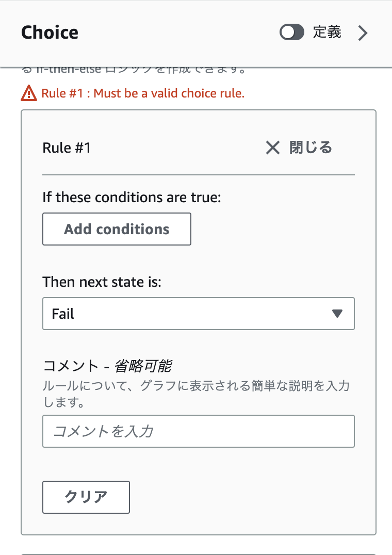
Task: Click the X icon beside 閉じる
Action: [x=272, y=148]
